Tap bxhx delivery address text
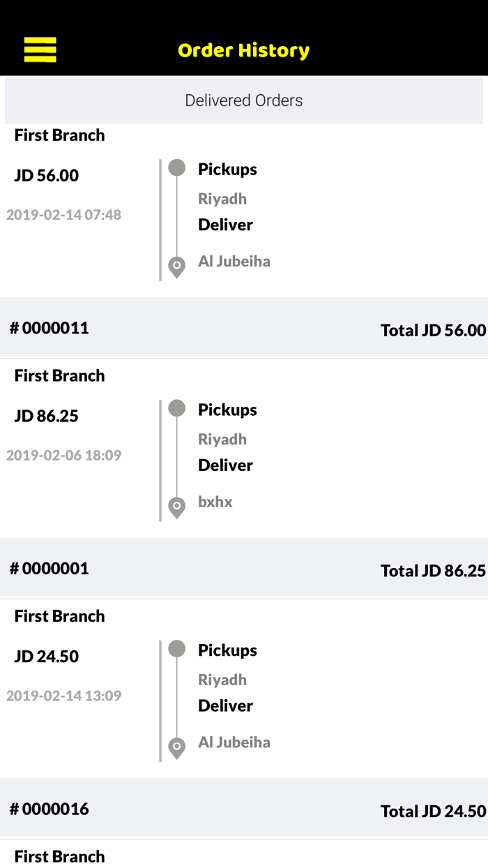This screenshot has height=868, width=488. pos(215,502)
